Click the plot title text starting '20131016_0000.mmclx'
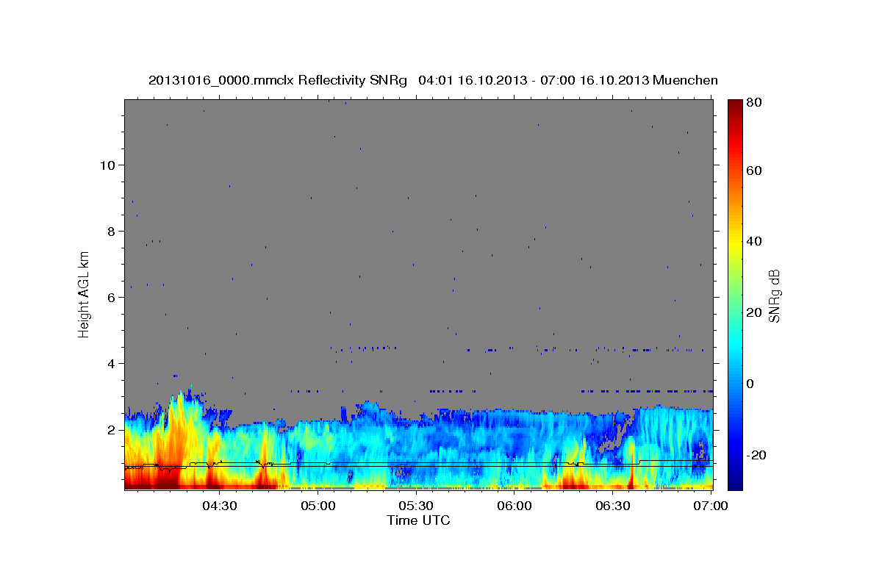 click(x=433, y=80)
